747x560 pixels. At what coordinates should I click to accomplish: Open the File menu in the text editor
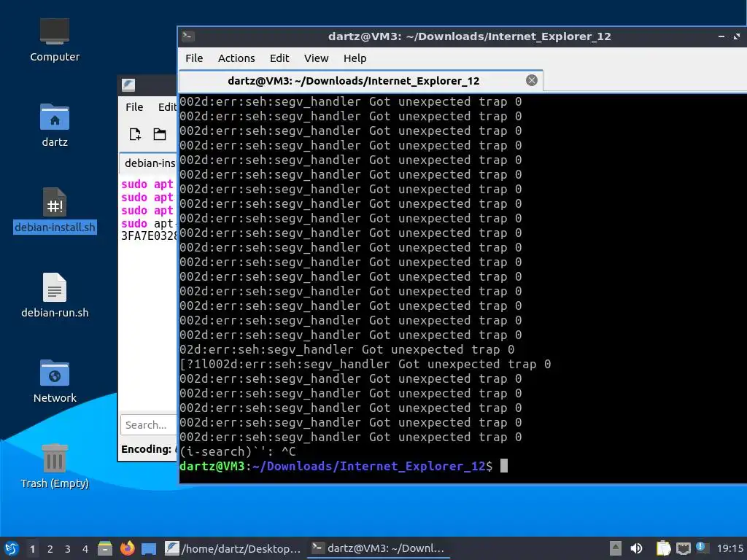(x=134, y=107)
